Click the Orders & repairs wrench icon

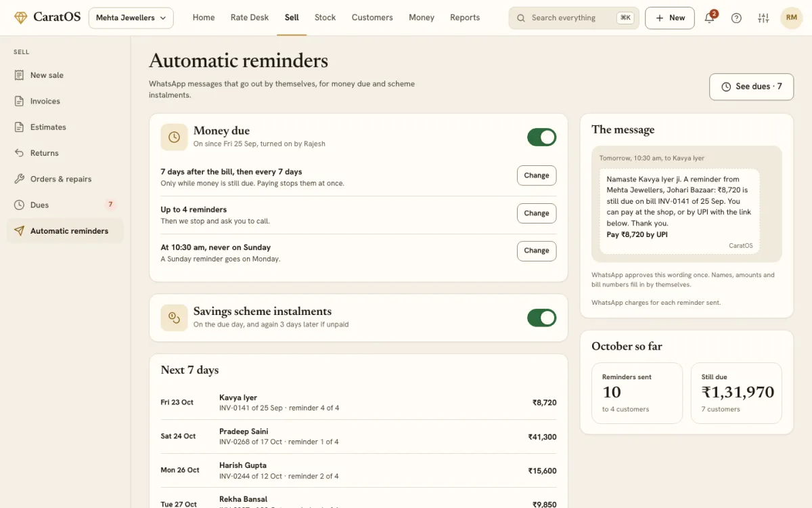pyautogui.click(x=19, y=179)
